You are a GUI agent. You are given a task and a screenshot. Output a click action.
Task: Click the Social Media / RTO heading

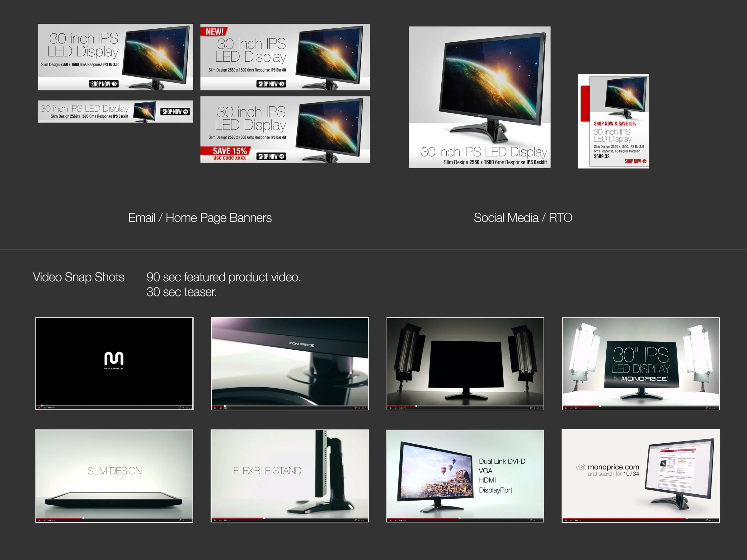pyautogui.click(x=523, y=218)
